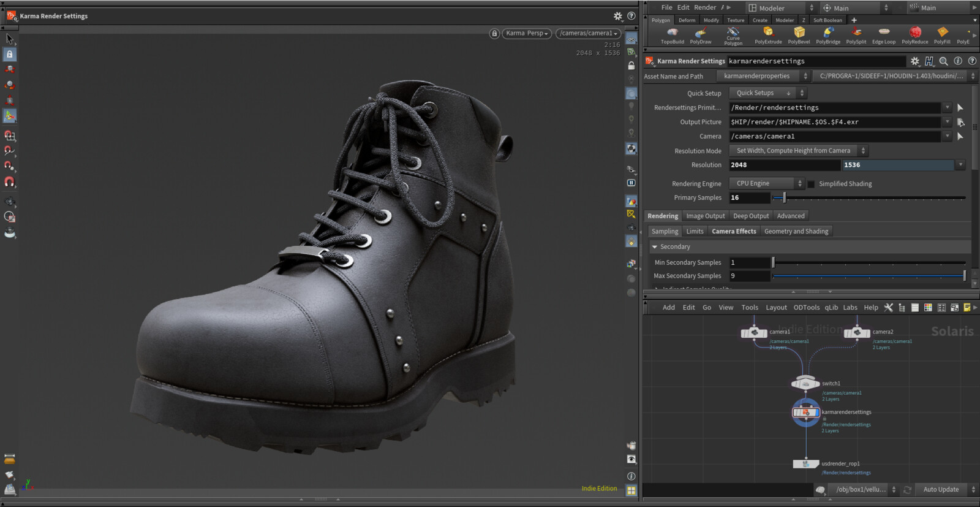The width and height of the screenshot is (980, 507).
Task: Select the PolyFill shelf tool
Action: (x=942, y=36)
